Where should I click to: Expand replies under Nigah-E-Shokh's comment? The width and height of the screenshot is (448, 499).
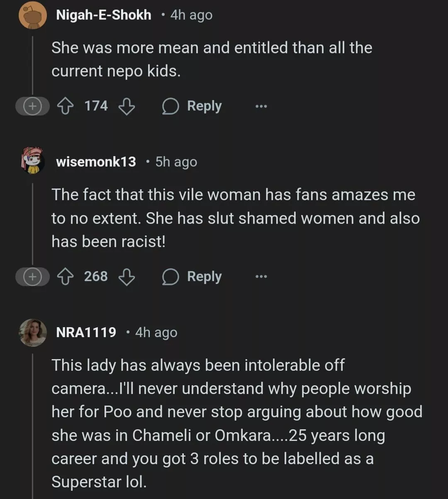coord(32,107)
